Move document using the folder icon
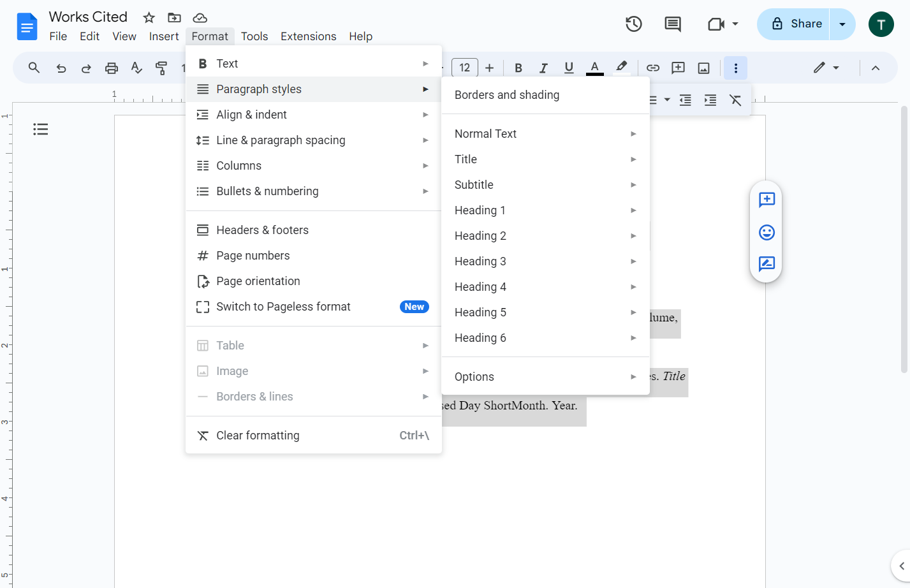 (174, 18)
